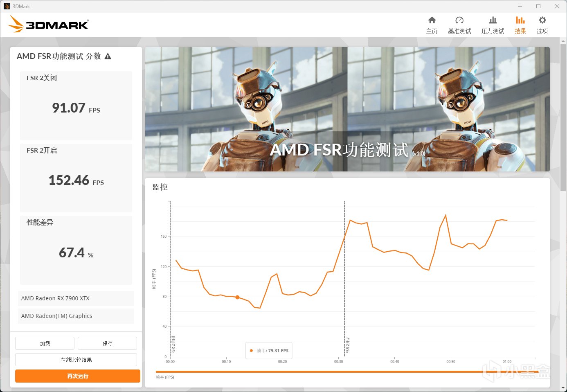
Task: Open 在线比较结果 online result comparison
Action: pos(76,360)
